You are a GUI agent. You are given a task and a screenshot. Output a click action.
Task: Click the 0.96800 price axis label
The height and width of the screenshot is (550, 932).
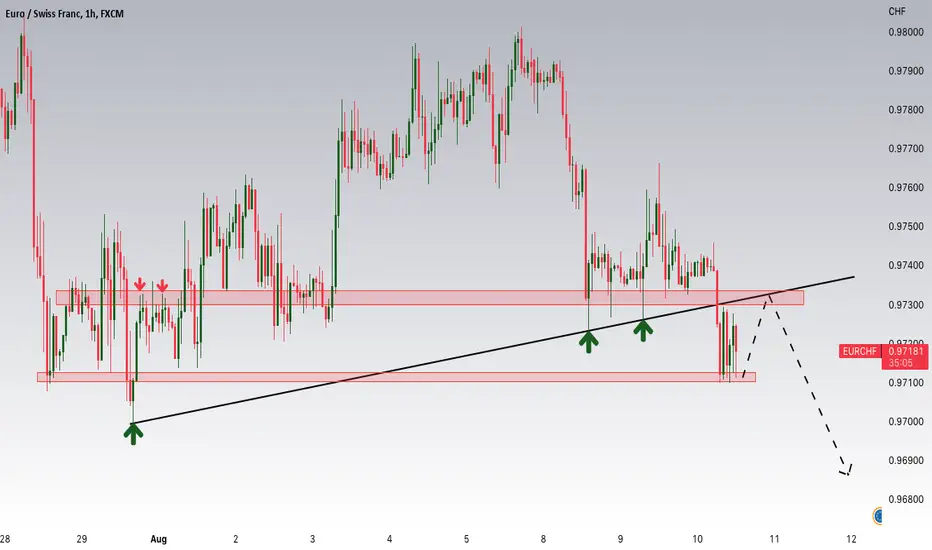(x=906, y=499)
